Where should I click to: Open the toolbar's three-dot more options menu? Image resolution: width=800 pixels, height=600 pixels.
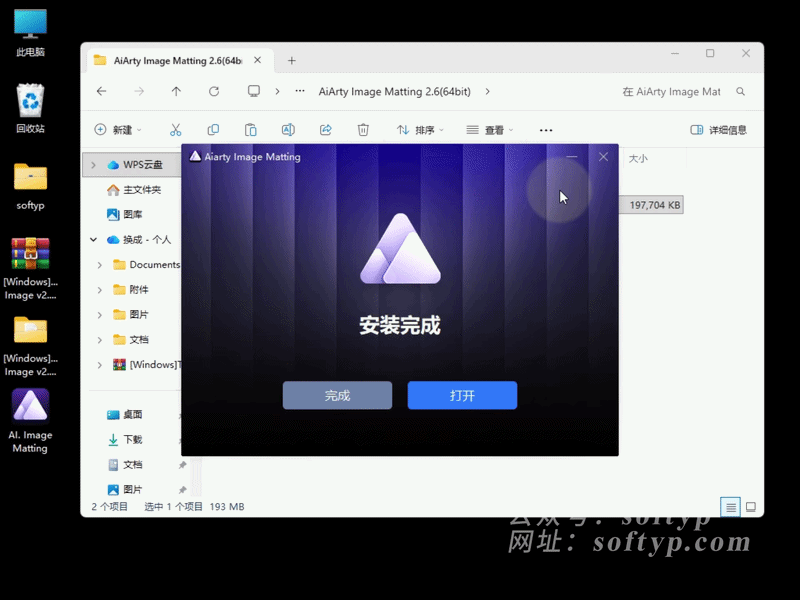(546, 130)
